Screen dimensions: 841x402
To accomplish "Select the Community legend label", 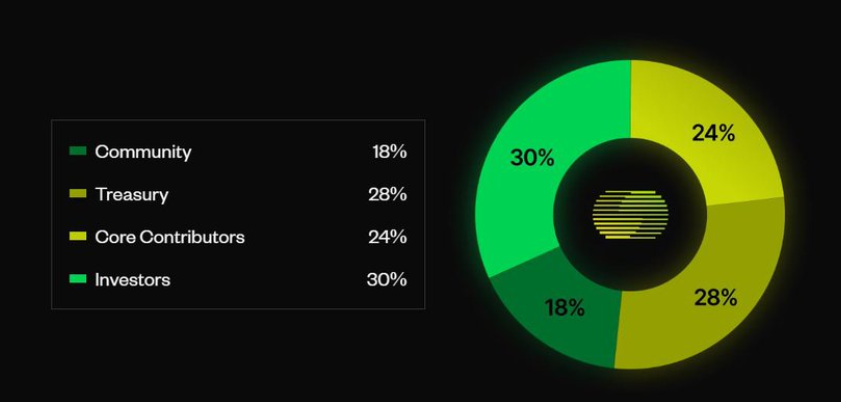I will point(143,152).
